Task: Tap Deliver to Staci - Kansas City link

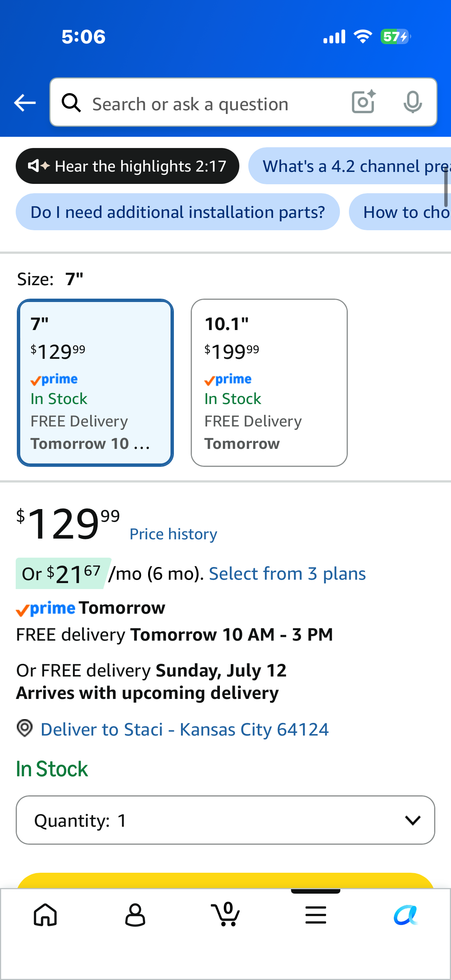Action: tap(185, 729)
